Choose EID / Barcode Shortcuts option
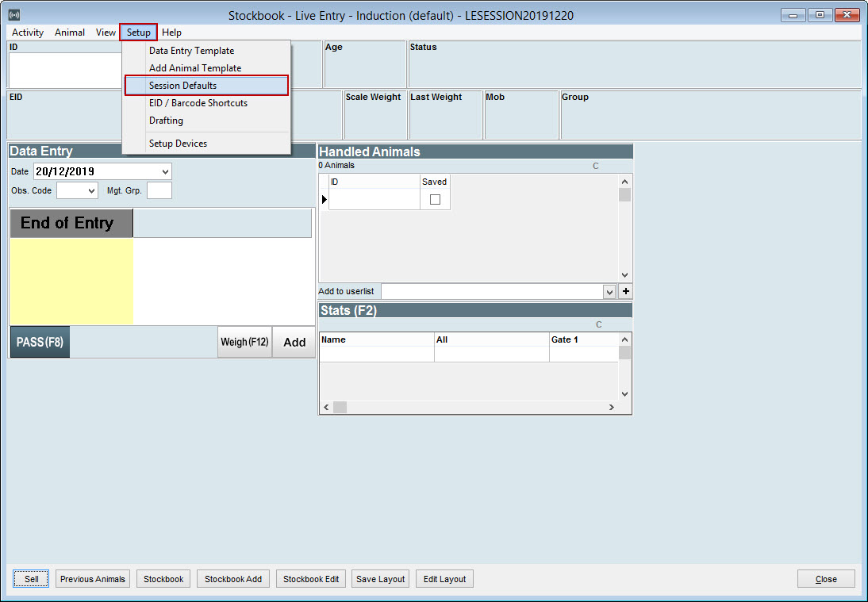The height and width of the screenshot is (602, 868). coord(206,103)
